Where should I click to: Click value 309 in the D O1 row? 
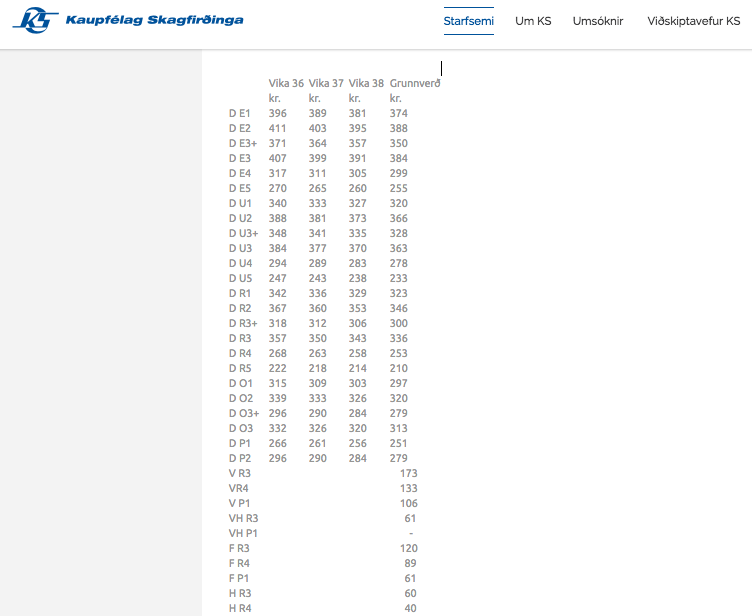(318, 383)
